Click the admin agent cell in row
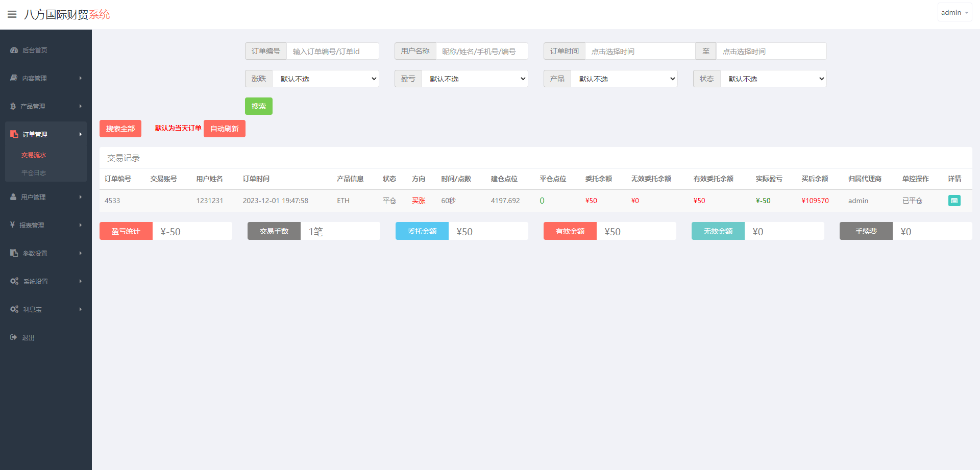Image resolution: width=980 pixels, height=470 pixels. [858, 201]
